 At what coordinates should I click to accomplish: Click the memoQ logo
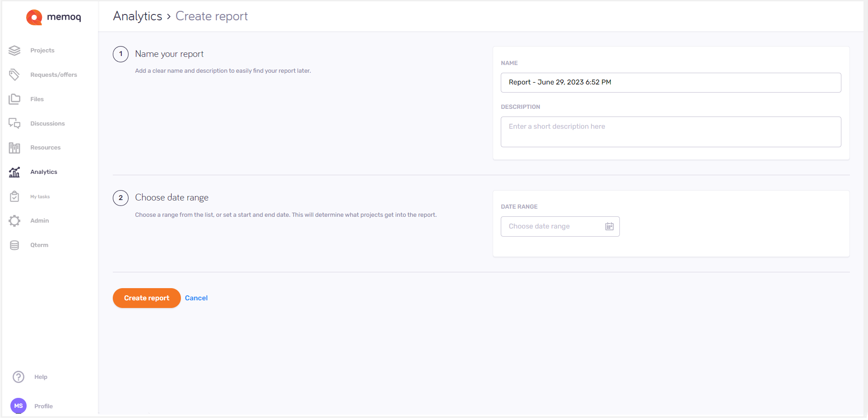[54, 17]
